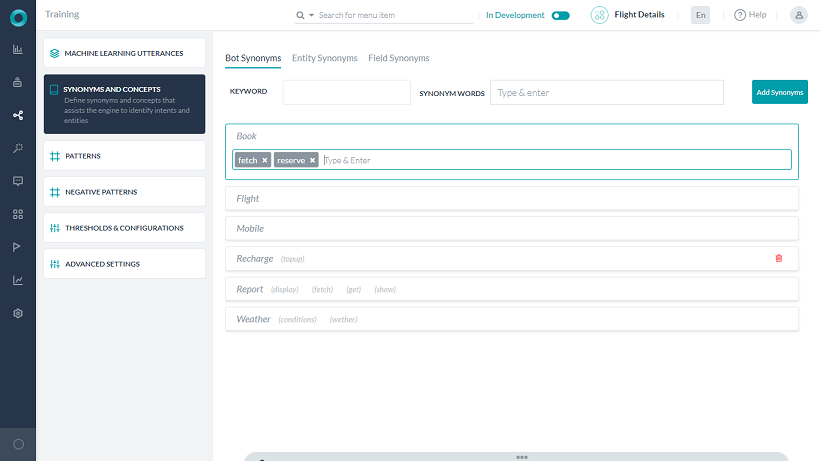Open the bot builder sidebar icon
The image size is (820, 461).
pos(18,82)
